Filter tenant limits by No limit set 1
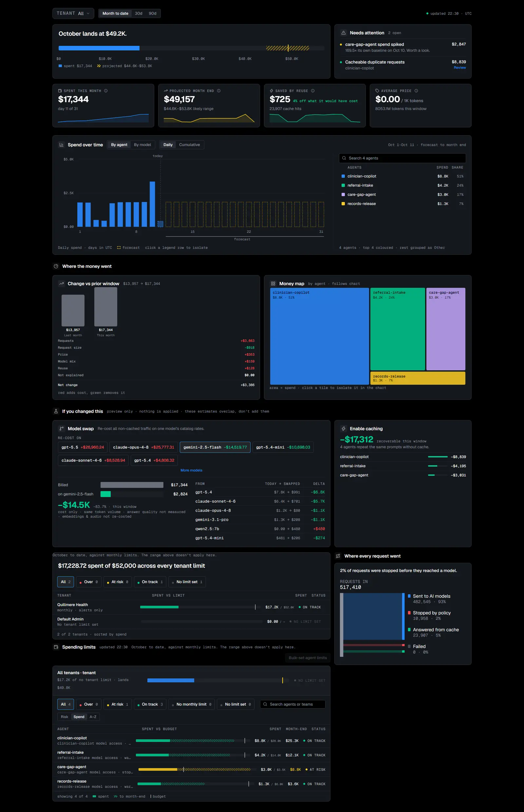Image resolution: width=524 pixels, height=812 pixels. pos(187,582)
